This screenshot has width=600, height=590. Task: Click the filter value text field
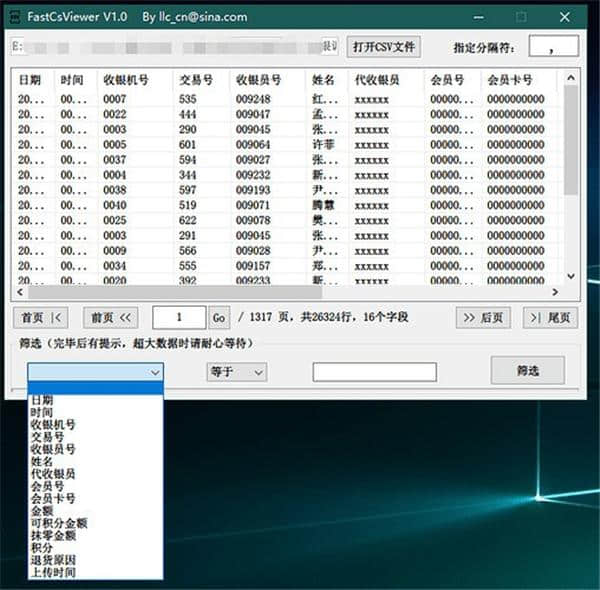tap(374, 372)
